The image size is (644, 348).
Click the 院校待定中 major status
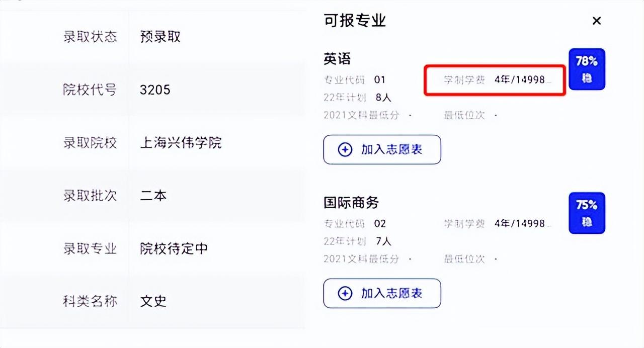coord(174,248)
